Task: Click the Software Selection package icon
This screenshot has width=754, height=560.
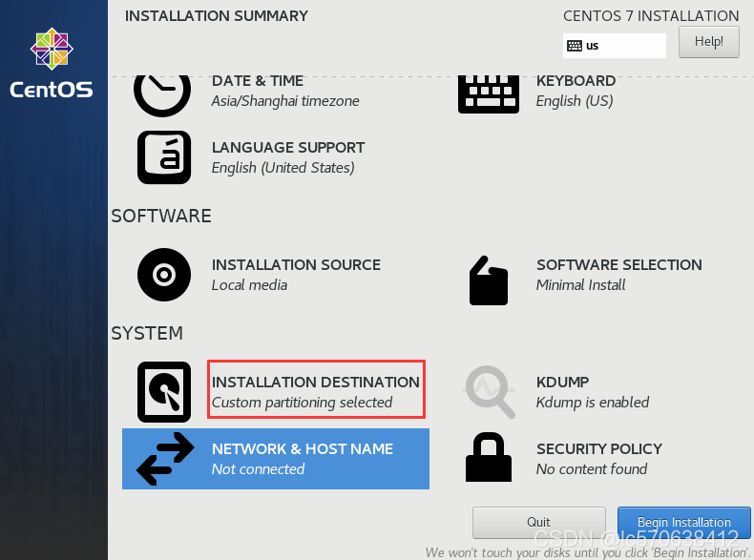Action: 489,280
